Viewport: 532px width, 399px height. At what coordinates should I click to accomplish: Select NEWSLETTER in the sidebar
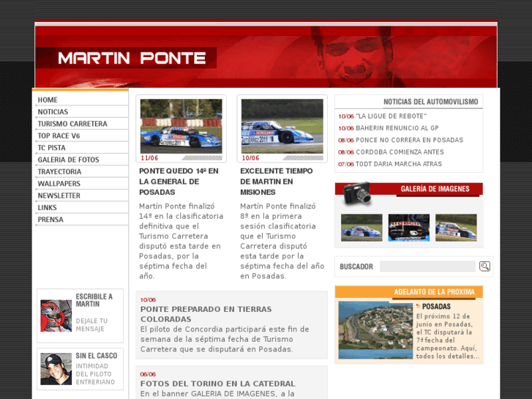[59, 195]
